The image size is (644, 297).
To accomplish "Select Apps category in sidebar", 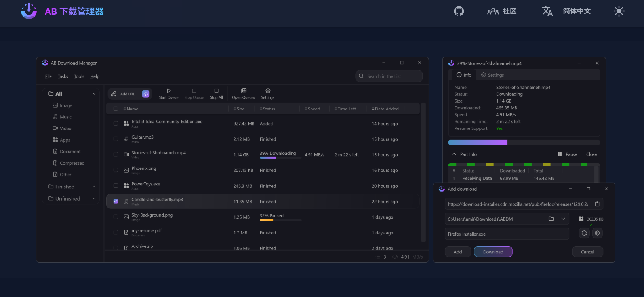I will pos(61,140).
